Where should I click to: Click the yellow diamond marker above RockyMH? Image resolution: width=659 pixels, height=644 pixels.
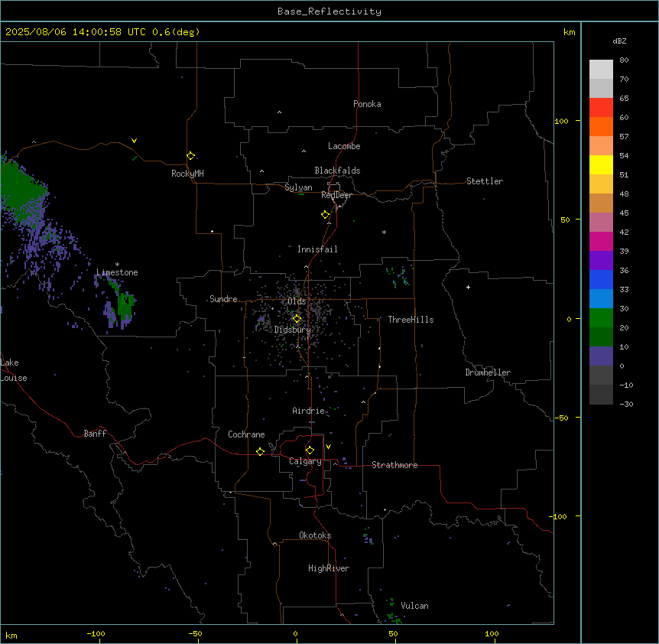190,156
